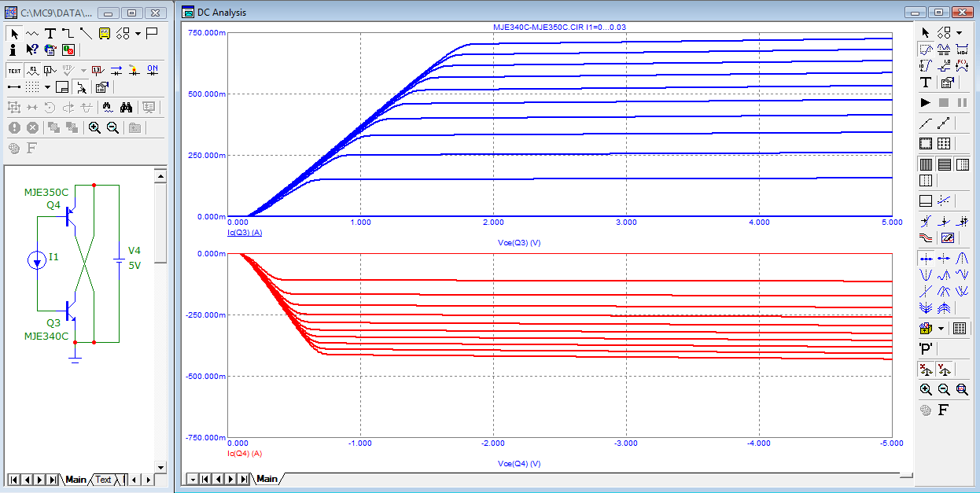Toggle attribute text R1 display
Viewport: 980px width, 493px height.
pos(32,71)
